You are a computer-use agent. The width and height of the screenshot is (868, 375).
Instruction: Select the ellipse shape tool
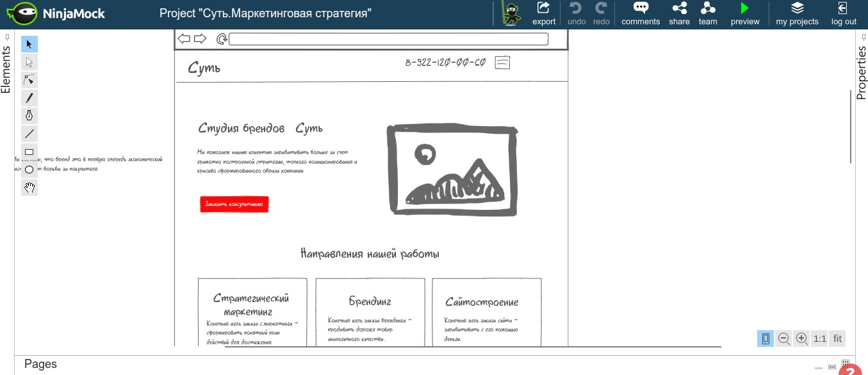tap(29, 170)
